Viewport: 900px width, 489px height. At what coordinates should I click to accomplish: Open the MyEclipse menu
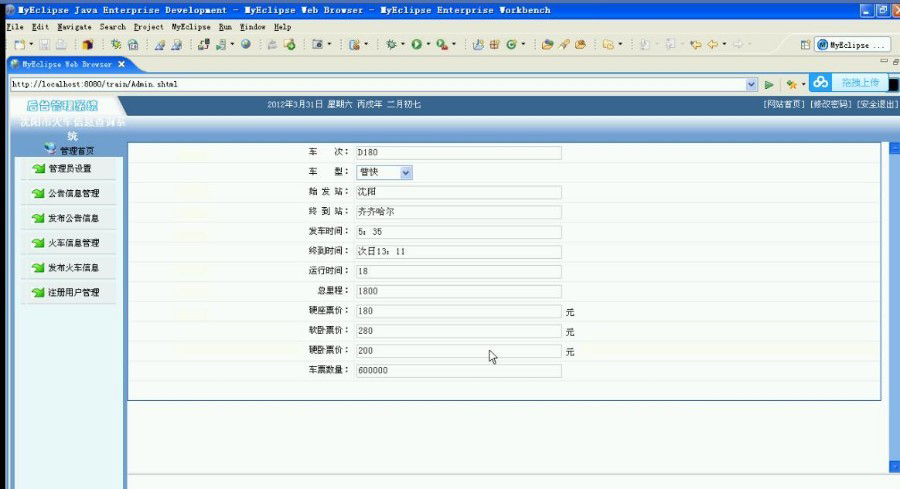click(191, 27)
